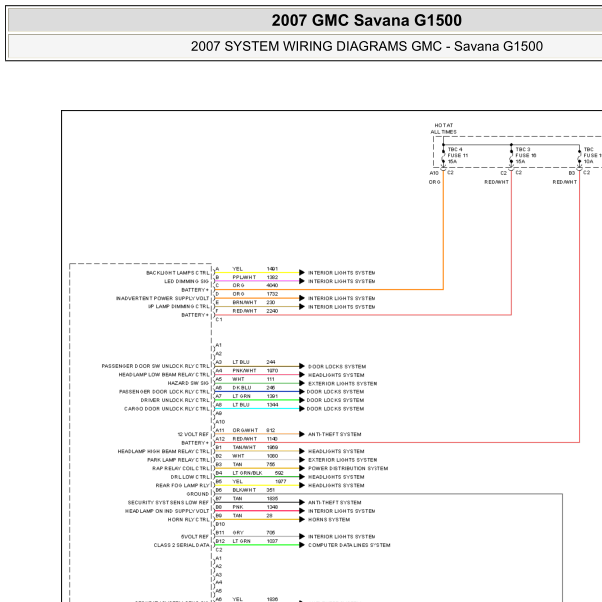Click 'INTERIOR LIGHTS SYSTEM' on the GRY wire row
602x602 pixels.
(341, 537)
